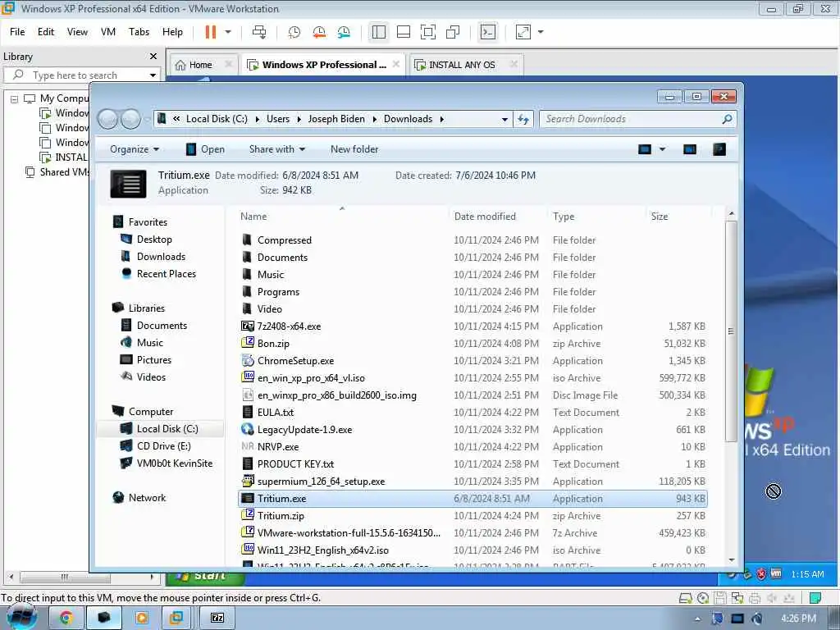Open Recent Places in the sidebar

[x=166, y=274]
